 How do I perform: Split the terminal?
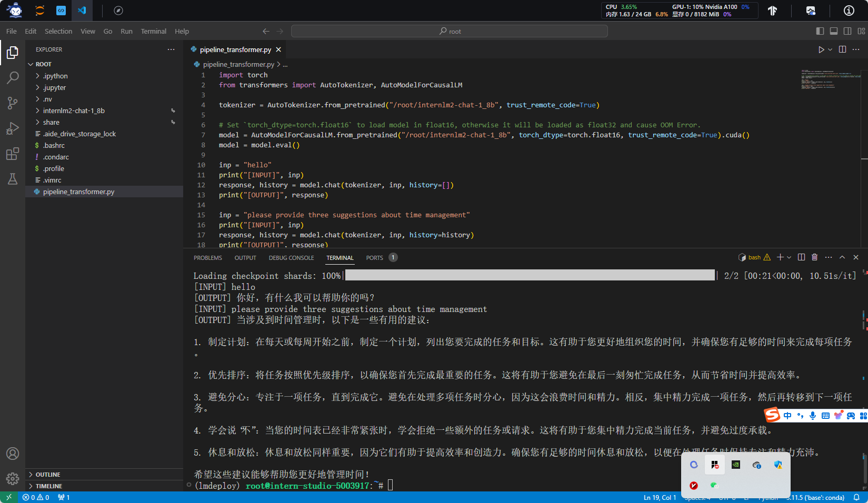tap(801, 257)
